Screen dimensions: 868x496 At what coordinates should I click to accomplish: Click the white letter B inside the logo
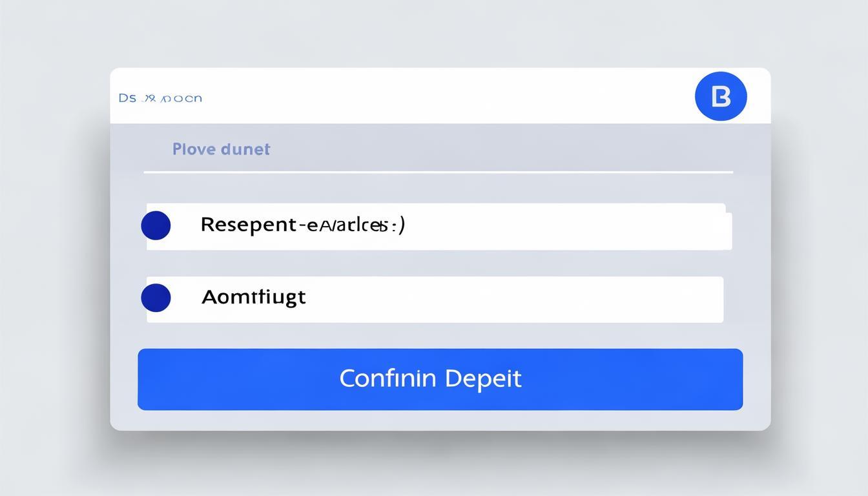[721, 97]
